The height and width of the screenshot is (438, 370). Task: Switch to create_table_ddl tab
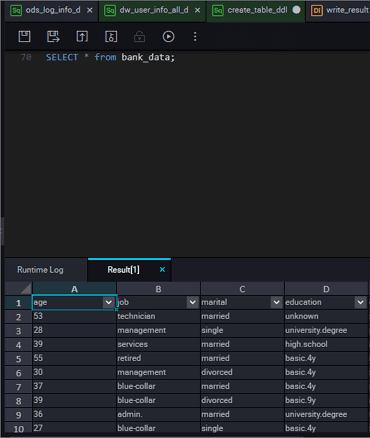click(257, 10)
